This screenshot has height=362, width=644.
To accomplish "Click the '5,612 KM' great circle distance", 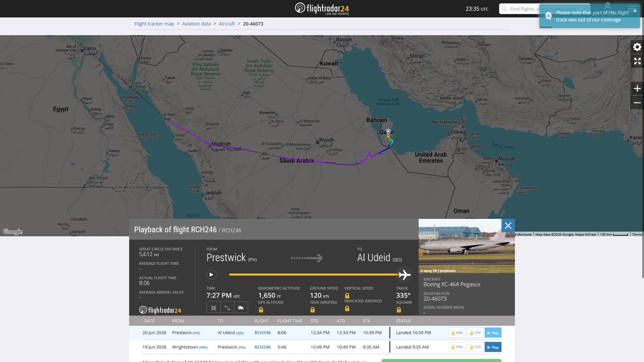I will [x=149, y=254].
